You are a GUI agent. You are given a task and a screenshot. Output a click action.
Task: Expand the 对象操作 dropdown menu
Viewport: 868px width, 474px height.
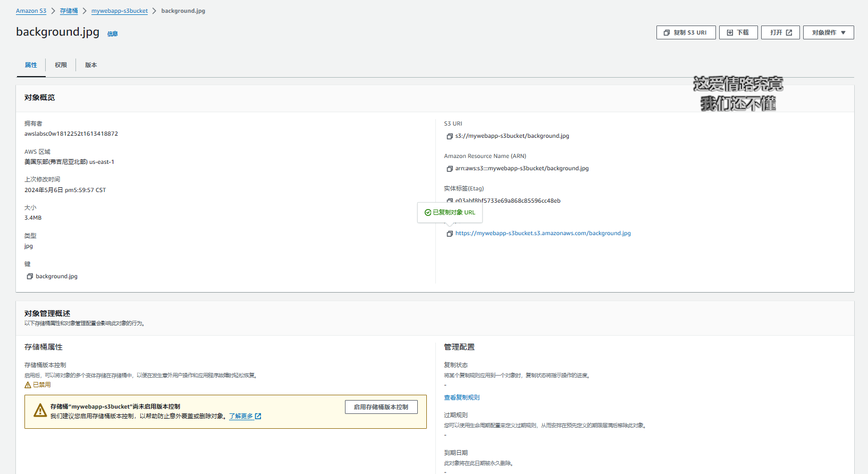pyautogui.click(x=828, y=32)
